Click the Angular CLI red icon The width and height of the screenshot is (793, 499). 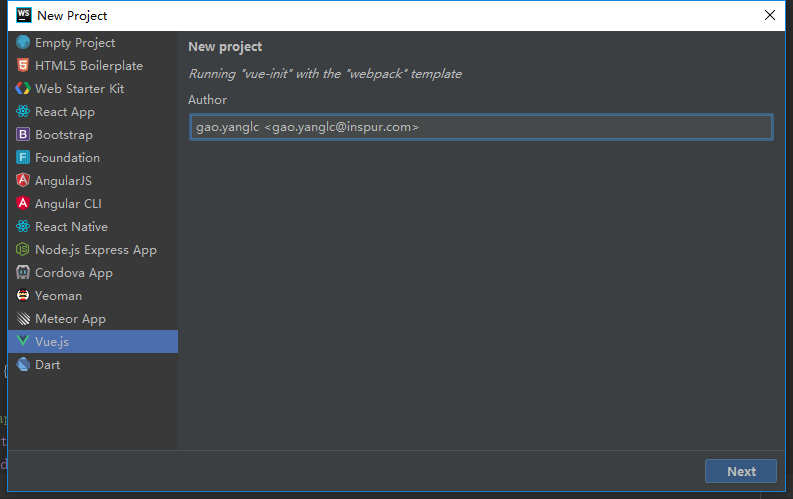pyautogui.click(x=23, y=203)
